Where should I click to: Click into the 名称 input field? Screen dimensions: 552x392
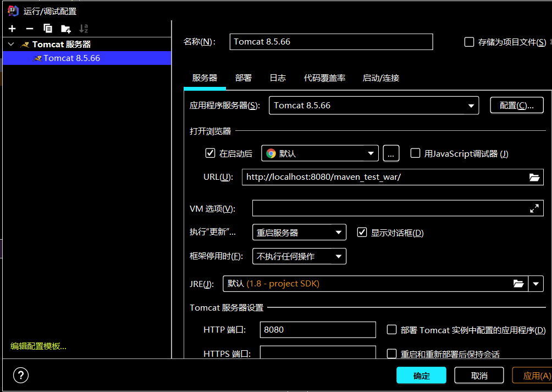(332, 42)
